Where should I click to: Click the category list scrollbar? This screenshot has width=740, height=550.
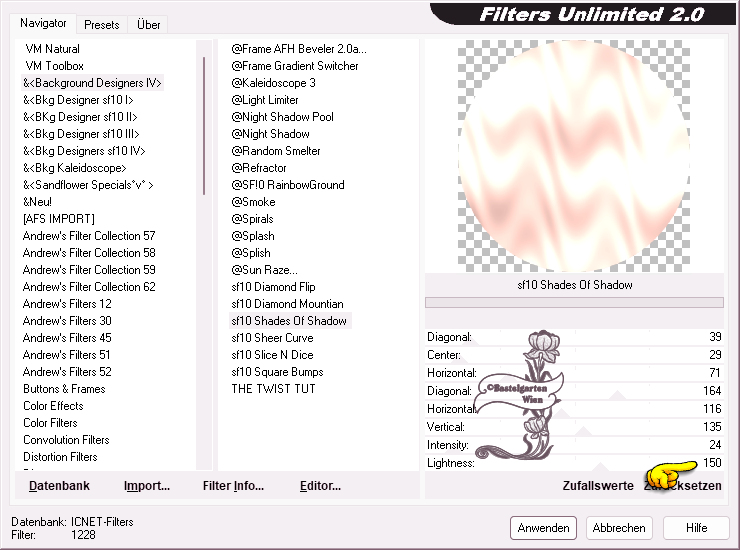(204, 126)
